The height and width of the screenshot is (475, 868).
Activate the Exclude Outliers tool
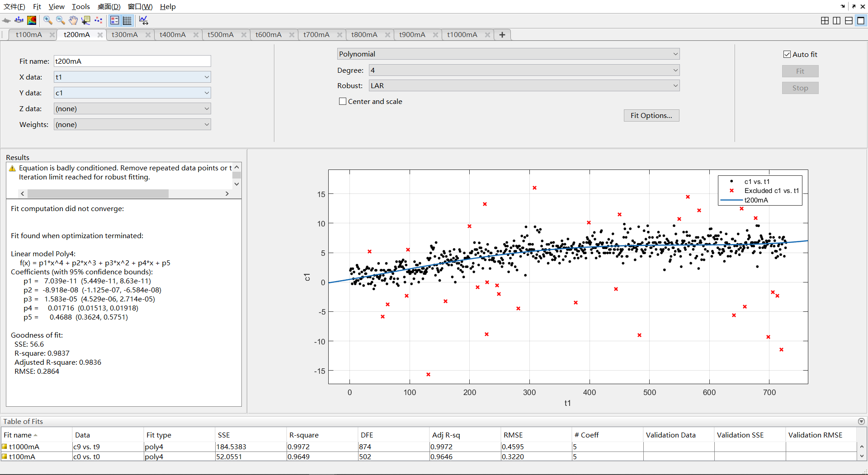pyautogui.click(x=99, y=20)
